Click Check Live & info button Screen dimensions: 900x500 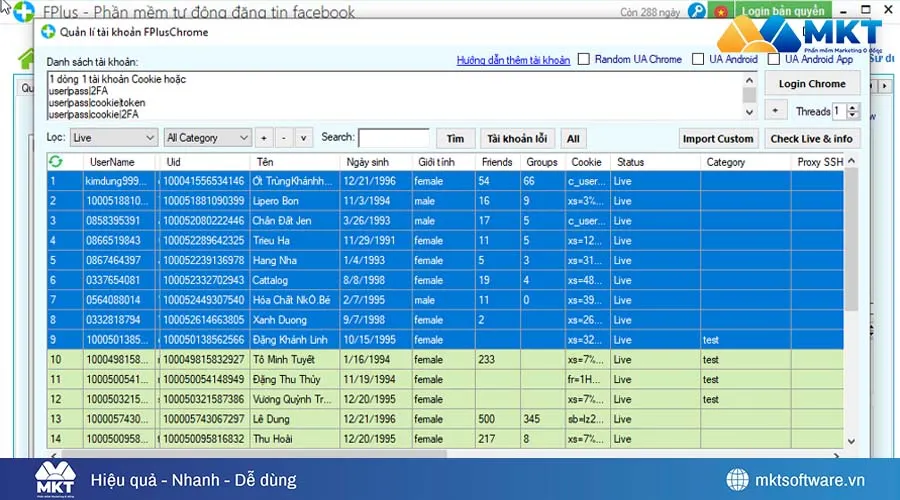coord(812,138)
